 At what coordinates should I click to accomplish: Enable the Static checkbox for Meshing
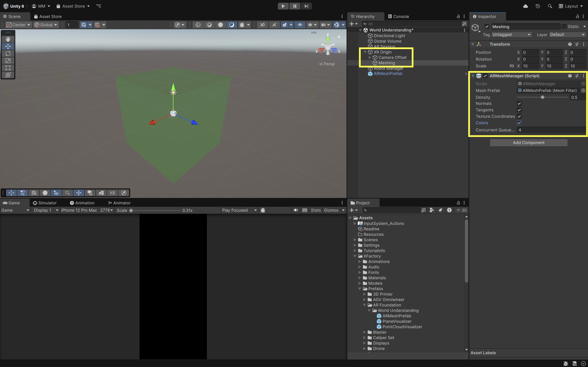(564, 27)
